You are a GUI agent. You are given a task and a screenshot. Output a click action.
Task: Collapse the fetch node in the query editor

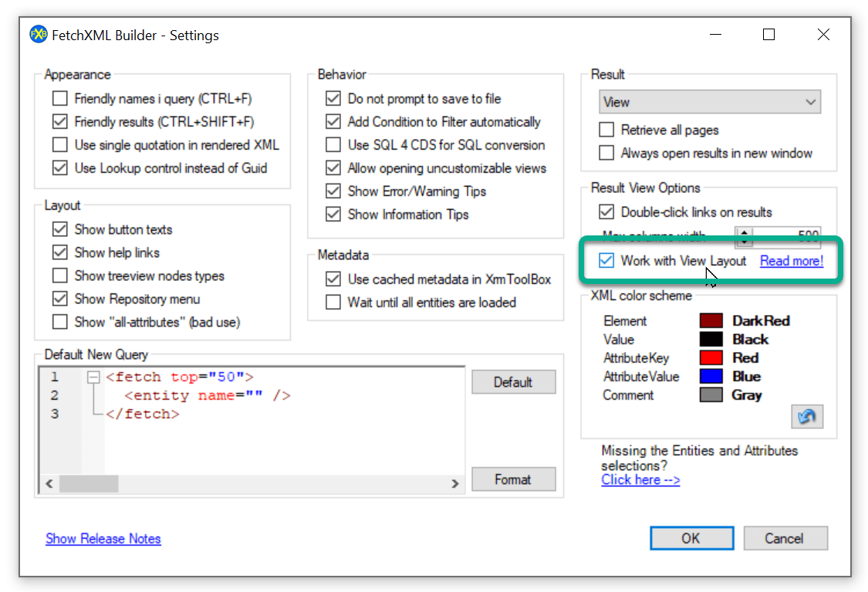coord(92,376)
